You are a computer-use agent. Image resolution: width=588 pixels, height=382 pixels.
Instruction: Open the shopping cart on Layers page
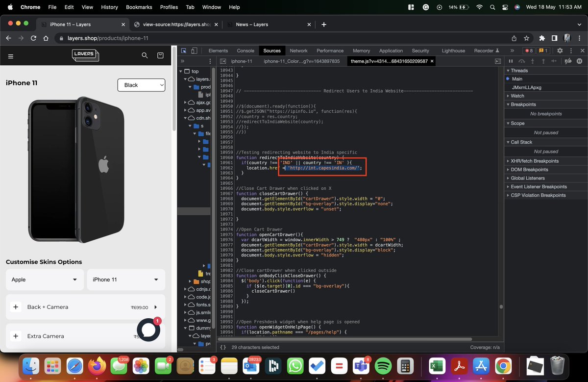point(160,56)
